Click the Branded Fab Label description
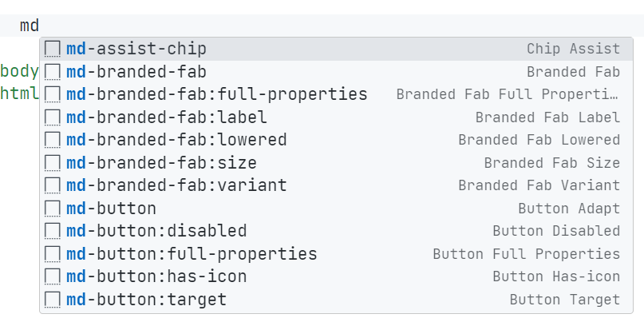 click(x=547, y=117)
